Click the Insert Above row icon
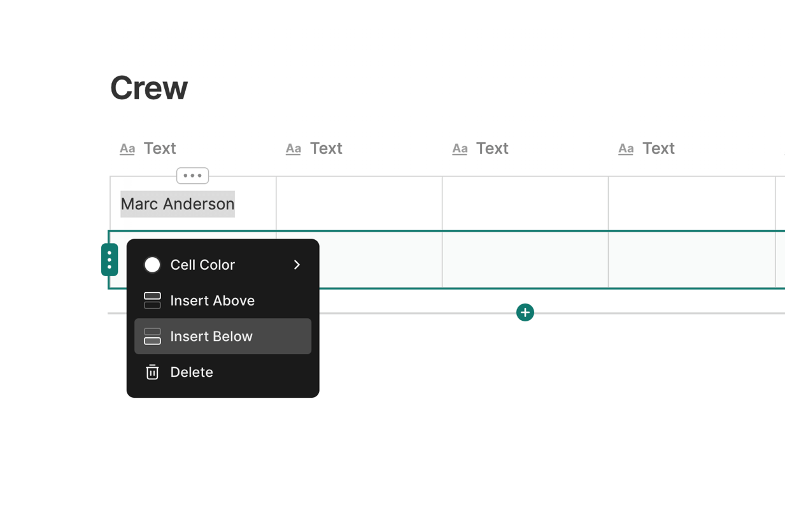The height and width of the screenshot is (532, 785). (152, 300)
